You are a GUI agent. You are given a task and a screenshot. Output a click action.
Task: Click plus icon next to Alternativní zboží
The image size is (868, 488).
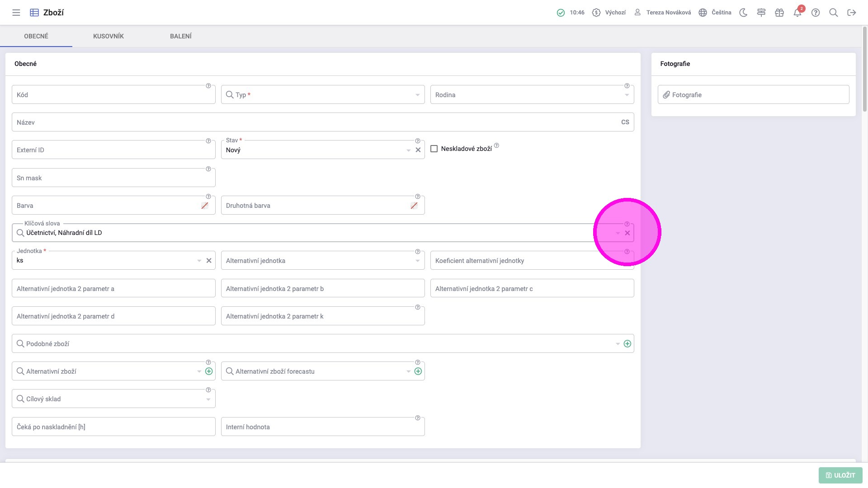pos(209,371)
